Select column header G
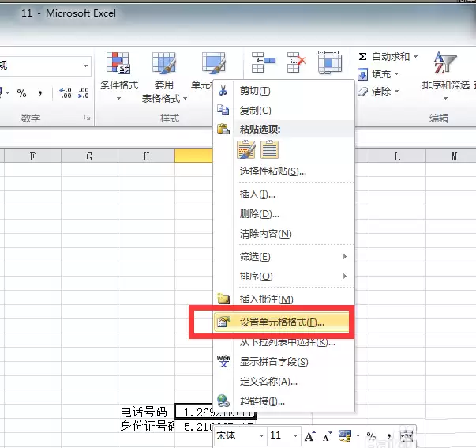The height and width of the screenshot is (448, 476). point(89,156)
